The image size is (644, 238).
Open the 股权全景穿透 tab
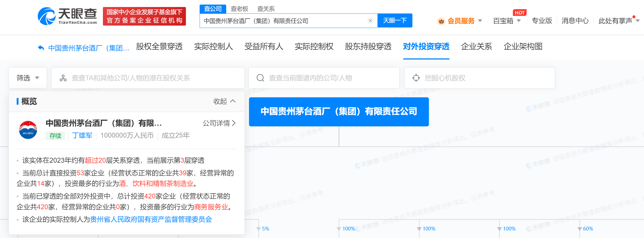coord(159,47)
